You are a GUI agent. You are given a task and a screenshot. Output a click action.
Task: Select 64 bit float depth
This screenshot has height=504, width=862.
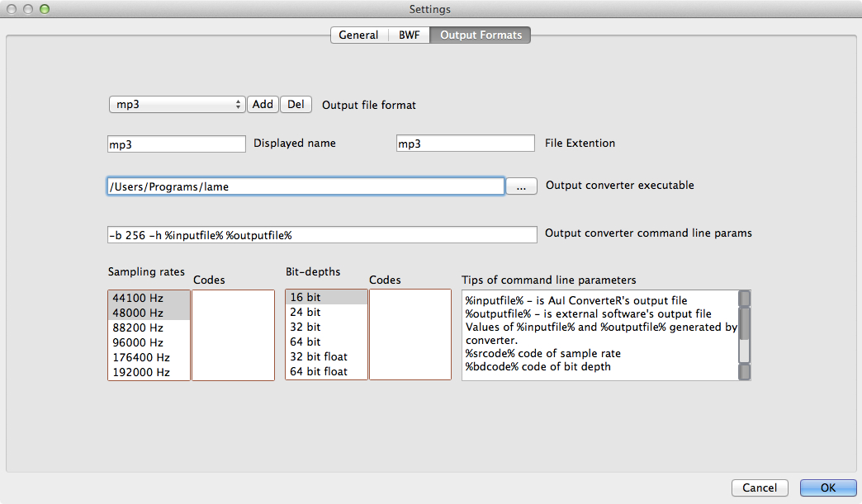point(326,371)
